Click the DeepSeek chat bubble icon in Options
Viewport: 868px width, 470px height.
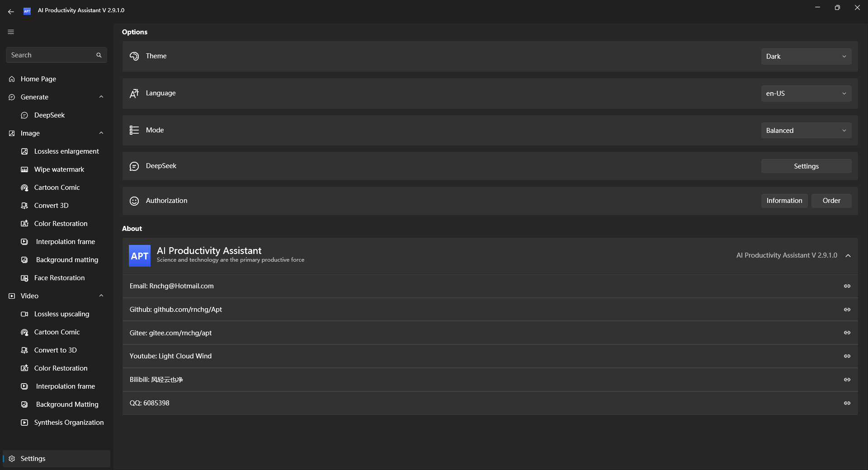click(x=134, y=166)
